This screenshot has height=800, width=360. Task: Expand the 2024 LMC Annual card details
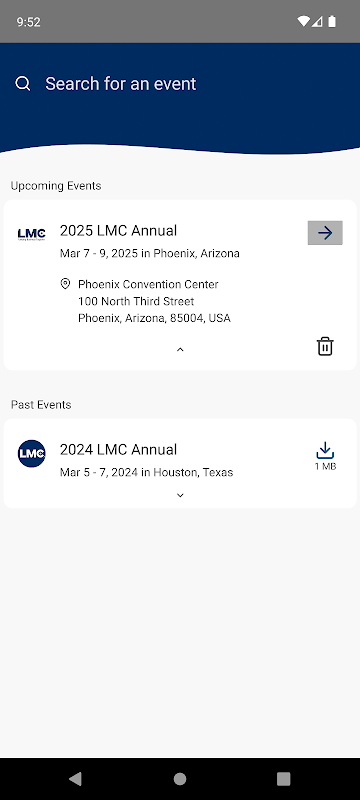click(x=179, y=495)
